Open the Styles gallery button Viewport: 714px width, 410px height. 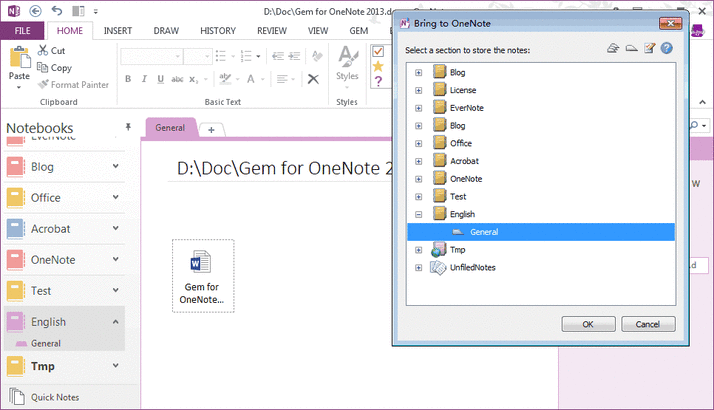pyautogui.click(x=347, y=67)
